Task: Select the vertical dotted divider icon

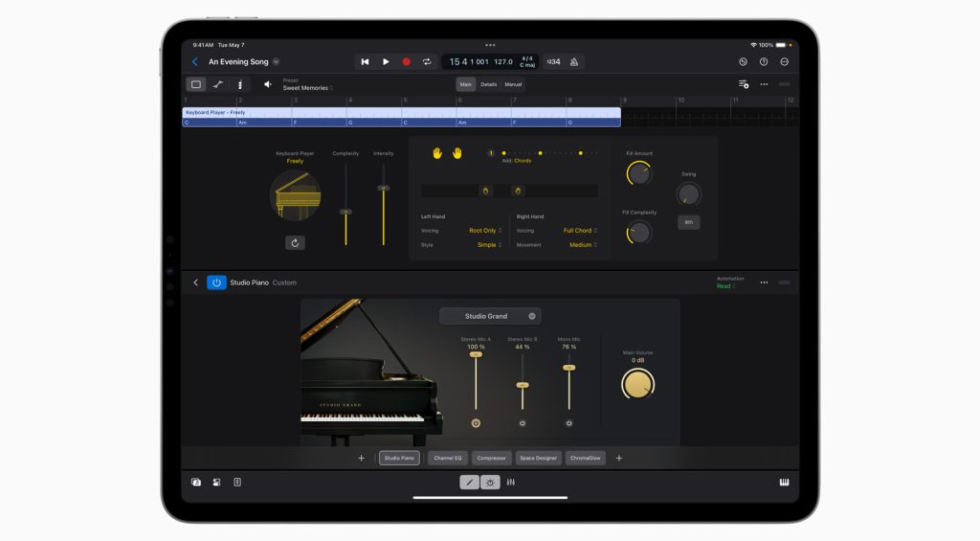Action: coord(240,84)
